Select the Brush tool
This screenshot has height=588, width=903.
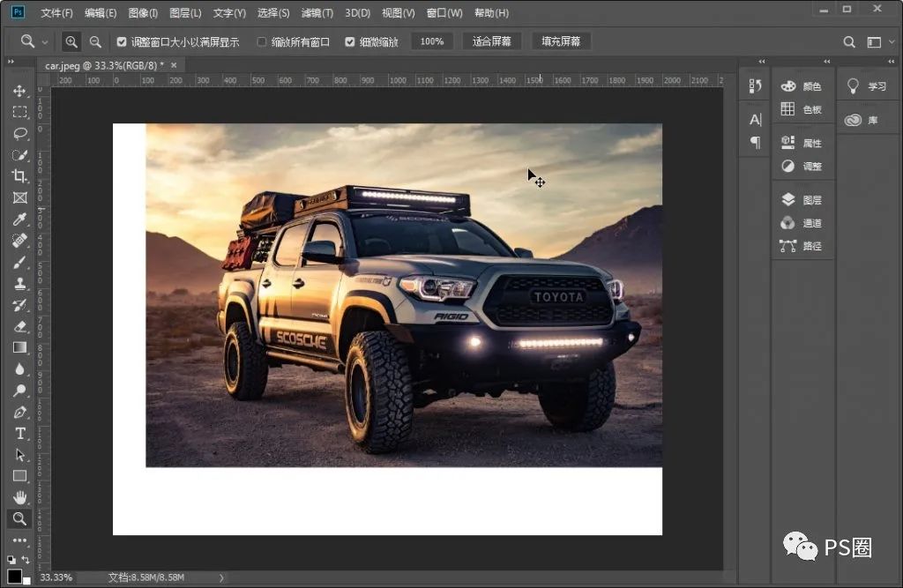19,262
